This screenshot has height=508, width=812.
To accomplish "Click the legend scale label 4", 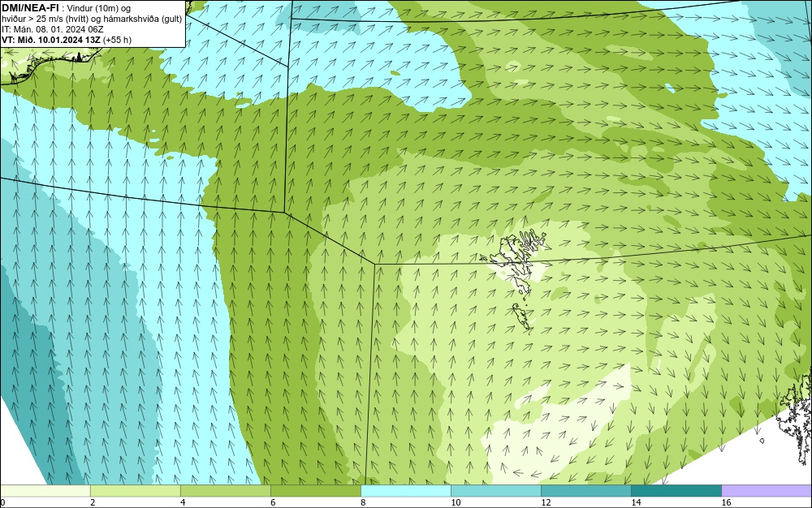I will [183, 502].
